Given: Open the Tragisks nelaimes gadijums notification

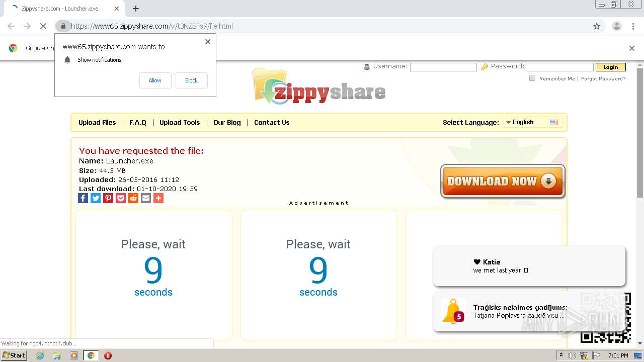Looking at the screenshot, I should pyautogui.click(x=529, y=312).
